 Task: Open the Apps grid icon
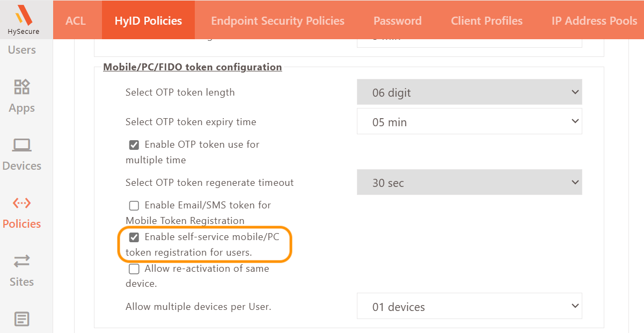pyautogui.click(x=22, y=87)
